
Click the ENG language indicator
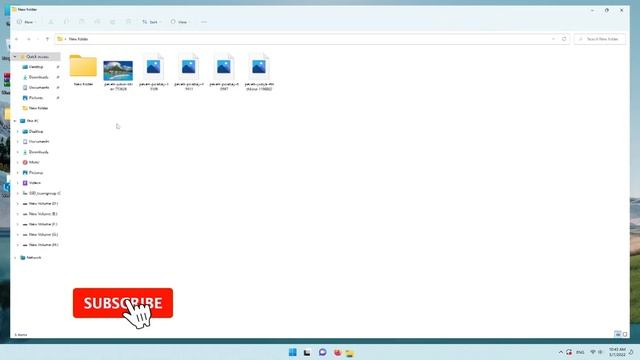580,352
